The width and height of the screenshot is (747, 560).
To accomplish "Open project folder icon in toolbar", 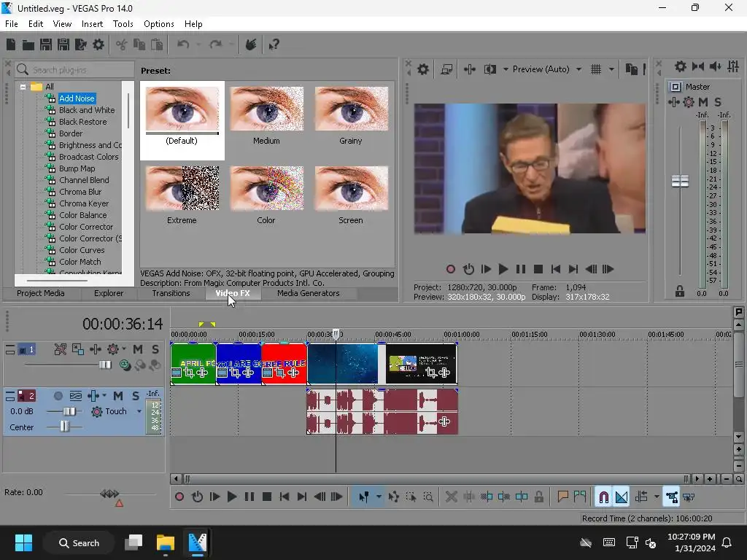I will tap(28, 44).
